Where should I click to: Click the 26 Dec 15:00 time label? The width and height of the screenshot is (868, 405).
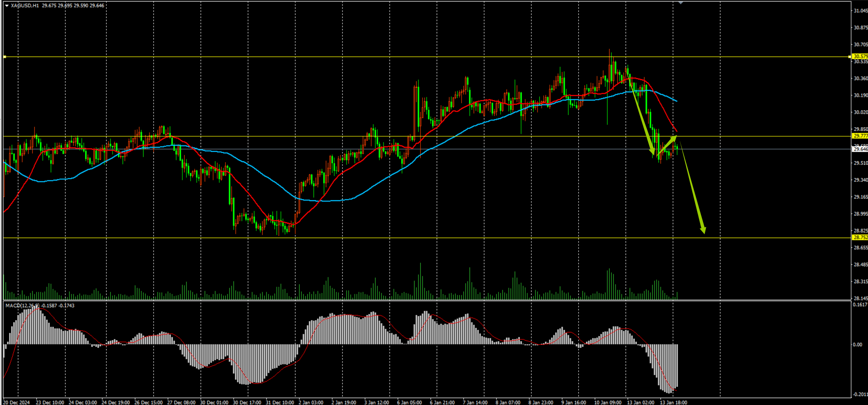point(148,403)
